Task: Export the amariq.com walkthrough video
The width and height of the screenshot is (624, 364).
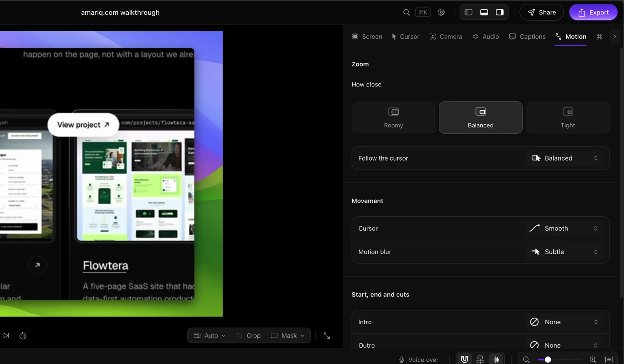Action: tap(593, 12)
